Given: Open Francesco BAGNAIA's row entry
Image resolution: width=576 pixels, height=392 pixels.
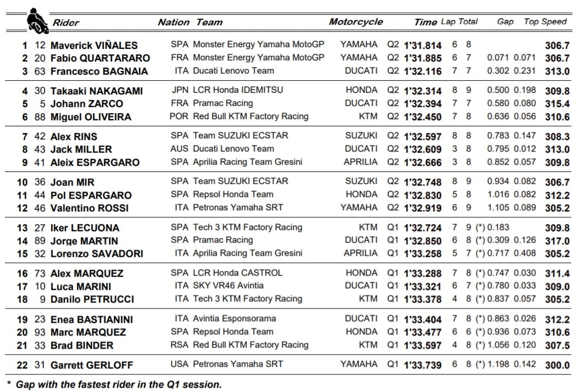Looking at the screenshot, I should point(97,71).
